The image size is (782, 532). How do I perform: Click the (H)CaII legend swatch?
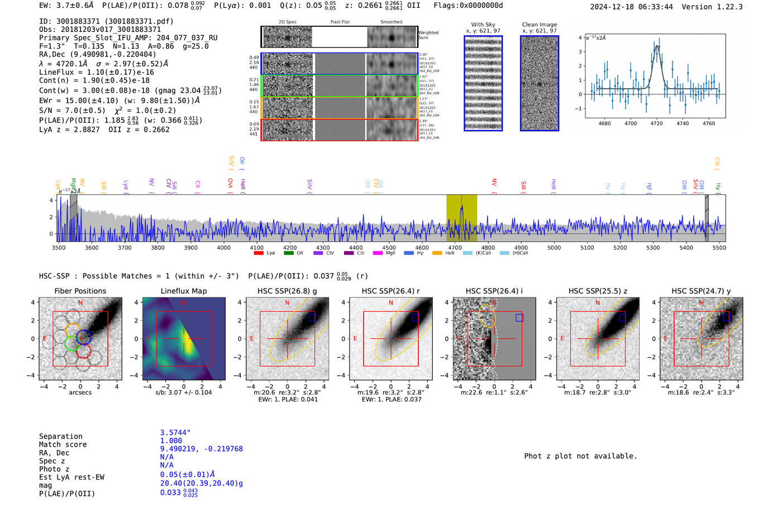click(x=504, y=253)
